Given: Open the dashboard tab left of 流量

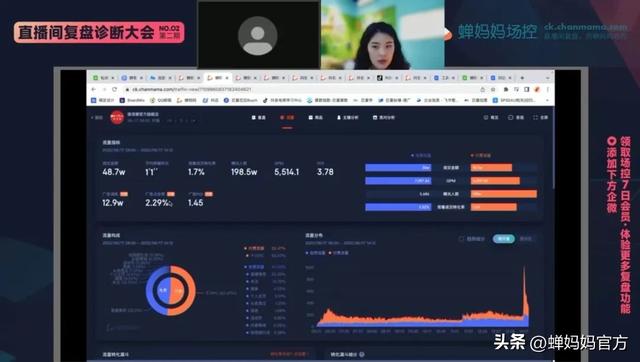Looking at the screenshot, I should tap(258, 118).
